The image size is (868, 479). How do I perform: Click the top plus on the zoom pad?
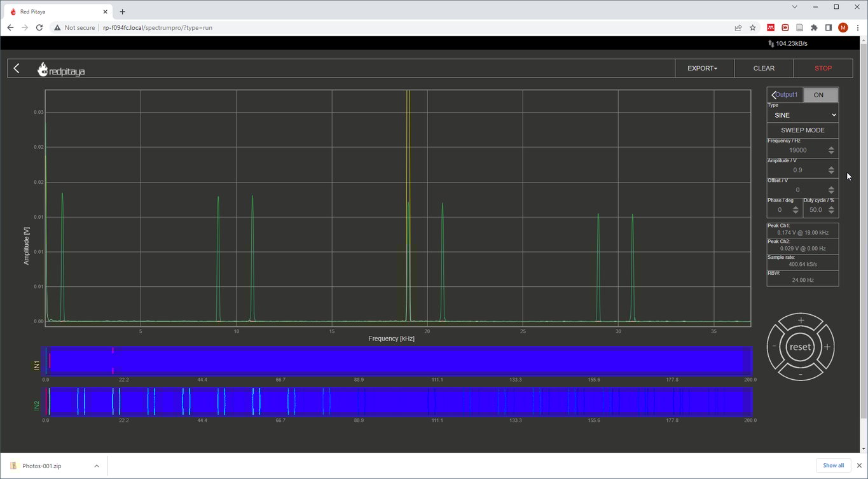click(801, 320)
